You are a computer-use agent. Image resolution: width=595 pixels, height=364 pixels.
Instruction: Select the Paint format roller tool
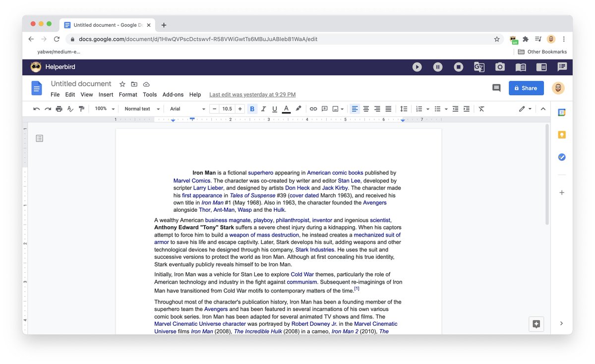point(82,109)
